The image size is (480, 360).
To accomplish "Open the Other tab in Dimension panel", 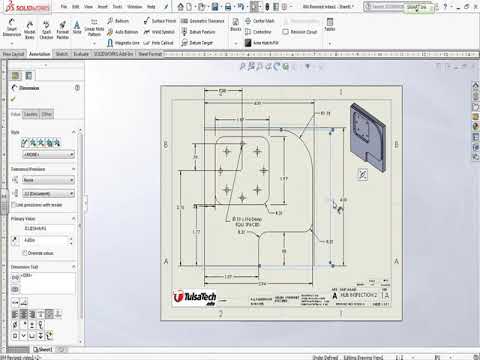I will click(x=46, y=114).
